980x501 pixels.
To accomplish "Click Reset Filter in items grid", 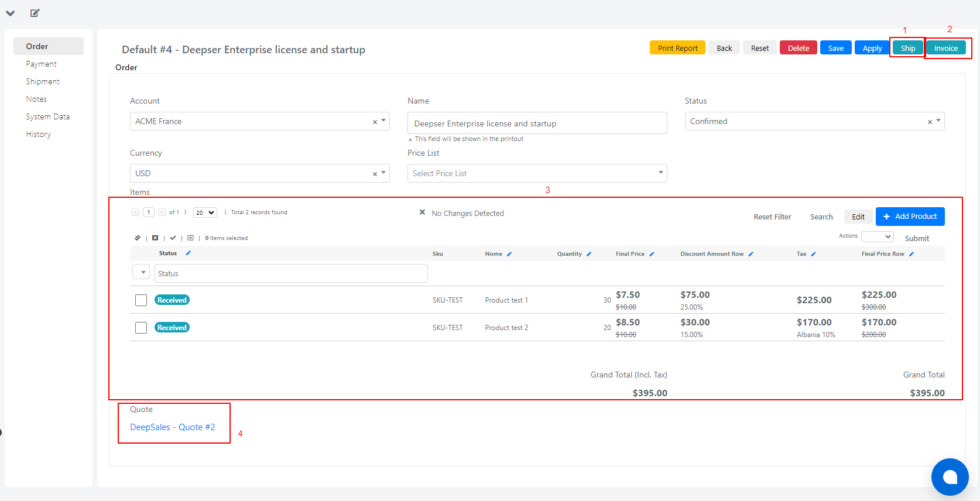I will [772, 217].
